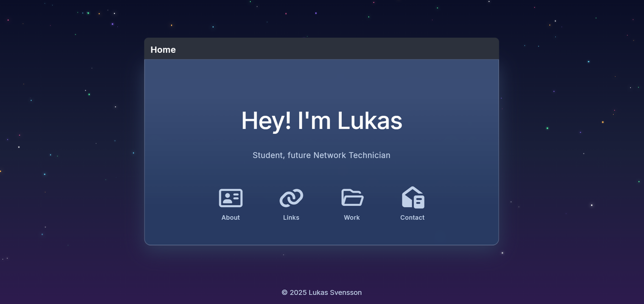644x304 pixels.
Task: Open the Work folder icon
Action: [x=352, y=197]
